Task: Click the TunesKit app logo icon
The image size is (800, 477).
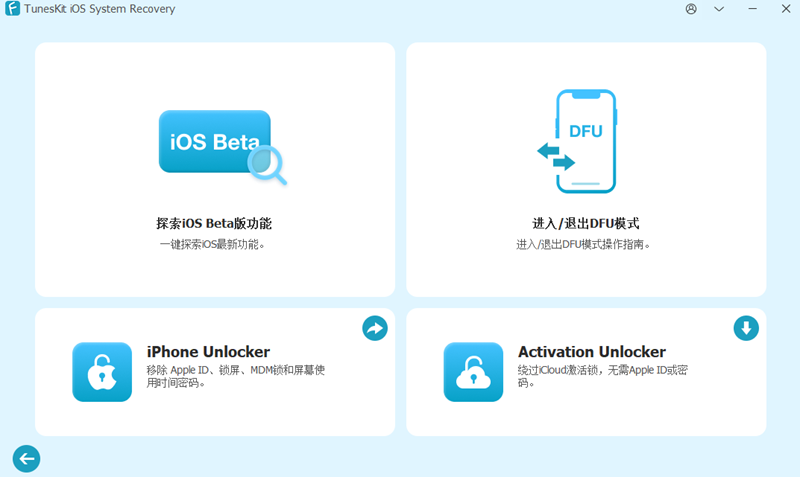Action: click(x=12, y=9)
